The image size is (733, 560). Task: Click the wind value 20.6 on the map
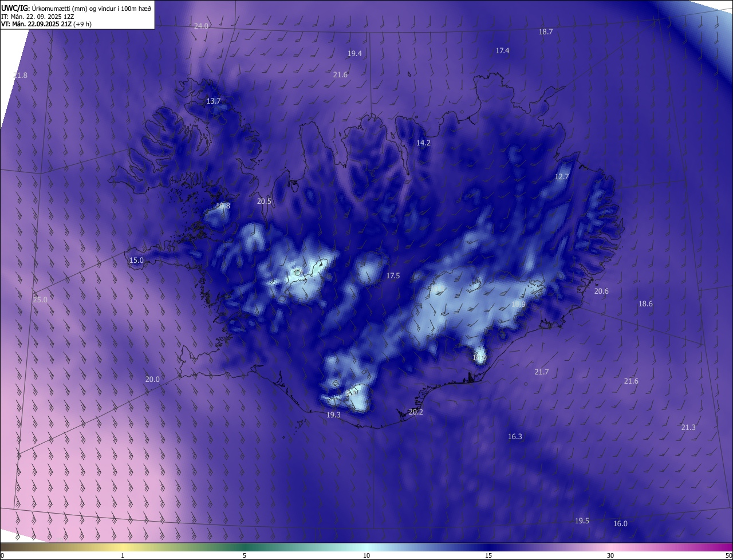tap(601, 291)
